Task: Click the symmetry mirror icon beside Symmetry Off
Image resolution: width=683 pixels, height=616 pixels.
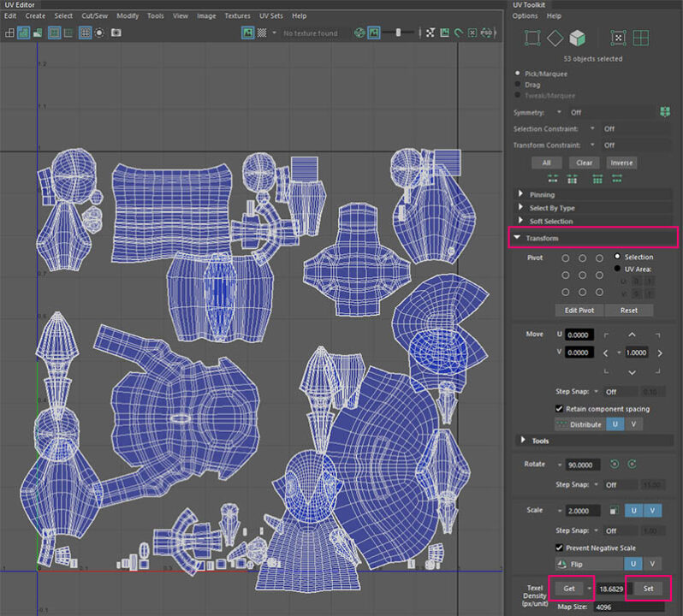Action: [x=665, y=112]
